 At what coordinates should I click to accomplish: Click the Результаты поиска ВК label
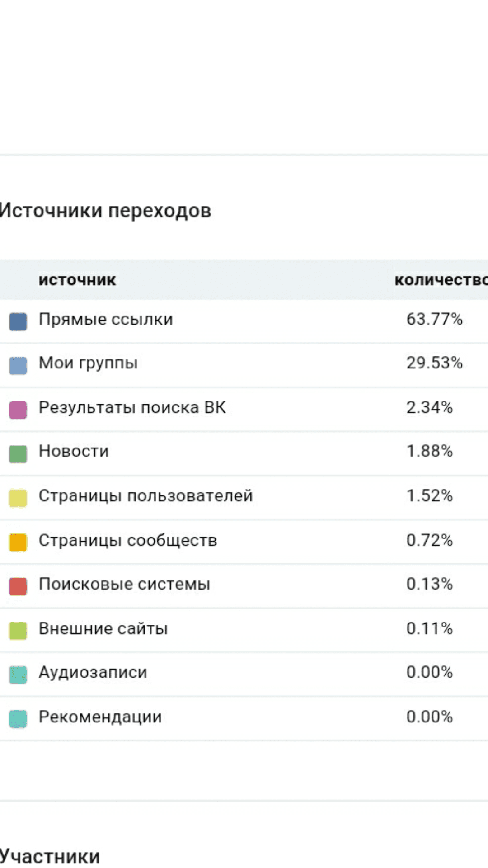pyautogui.click(x=132, y=407)
